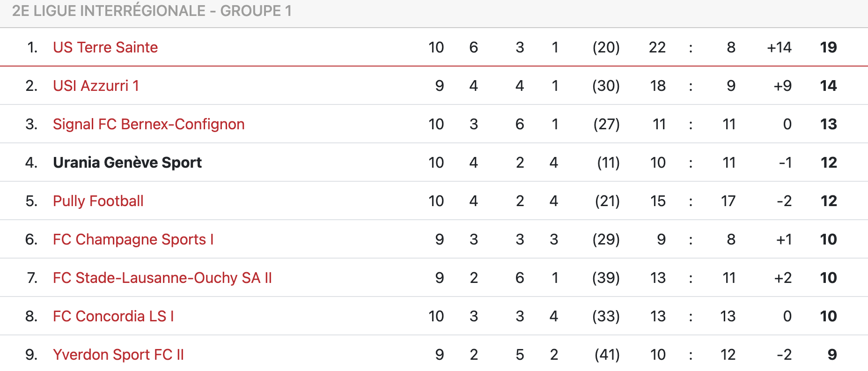This screenshot has width=868, height=371.
Task: Click the +9 goal difference for USI Azzurri
Action: 782,86
